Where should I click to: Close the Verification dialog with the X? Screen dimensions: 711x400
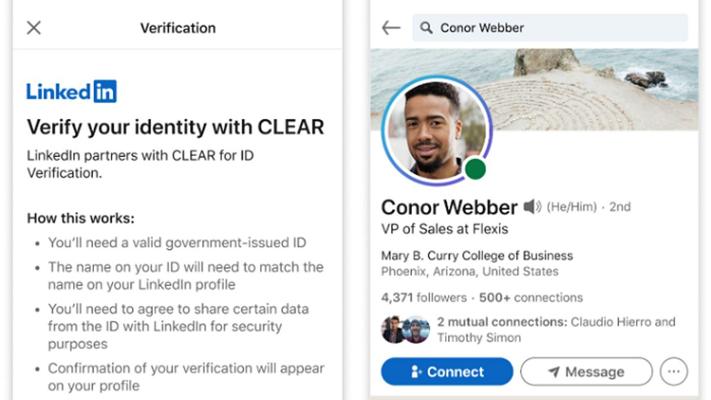(34, 28)
